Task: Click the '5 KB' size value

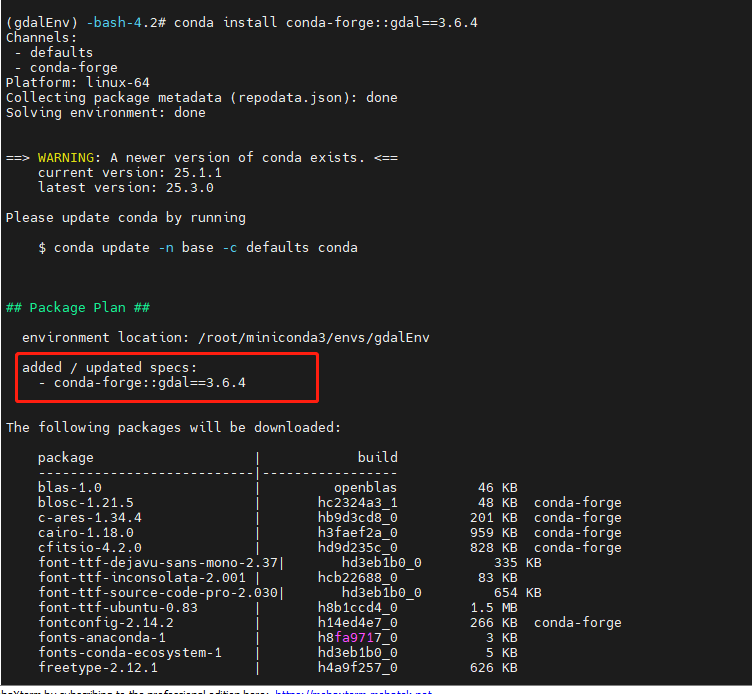Action: point(502,653)
